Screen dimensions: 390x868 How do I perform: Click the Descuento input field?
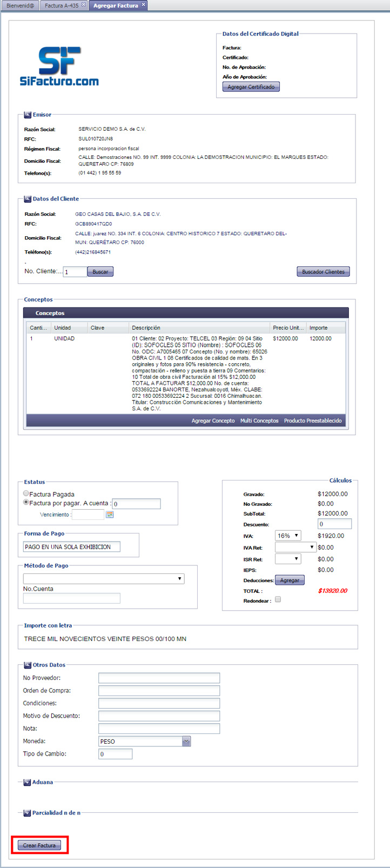334,524
